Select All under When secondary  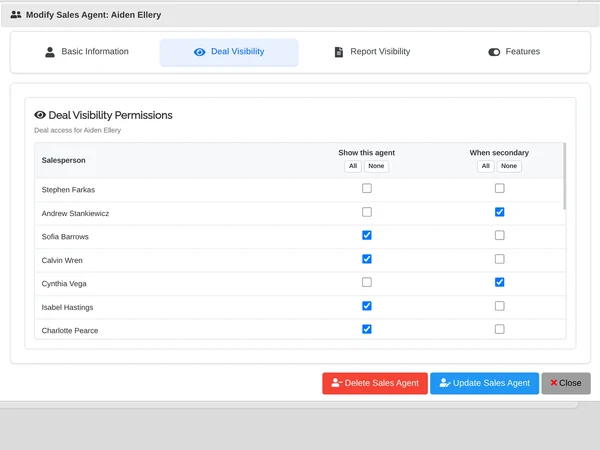coord(486,166)
